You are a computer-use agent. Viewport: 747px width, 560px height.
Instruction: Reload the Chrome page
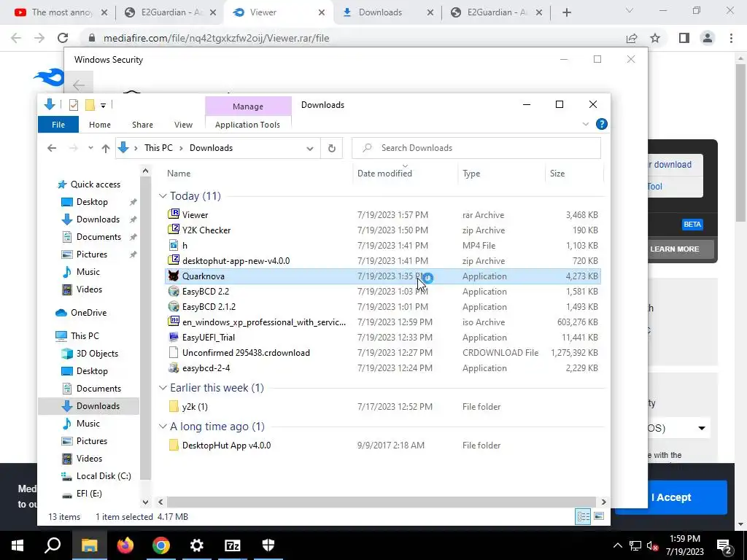(x=63, y=38)
